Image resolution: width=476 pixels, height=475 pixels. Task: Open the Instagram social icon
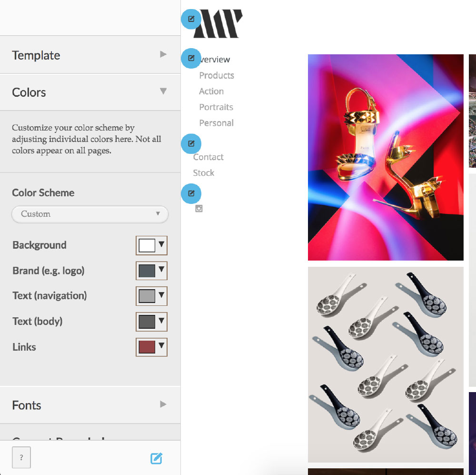199,209
